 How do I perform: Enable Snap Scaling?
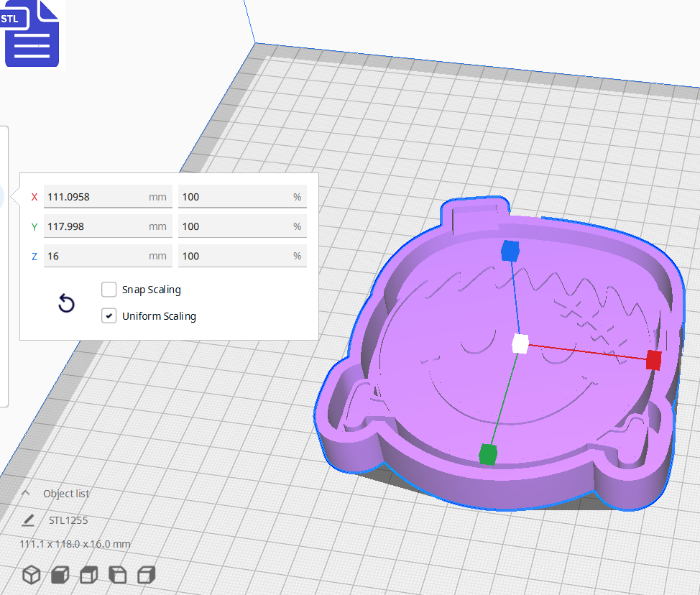109,290
